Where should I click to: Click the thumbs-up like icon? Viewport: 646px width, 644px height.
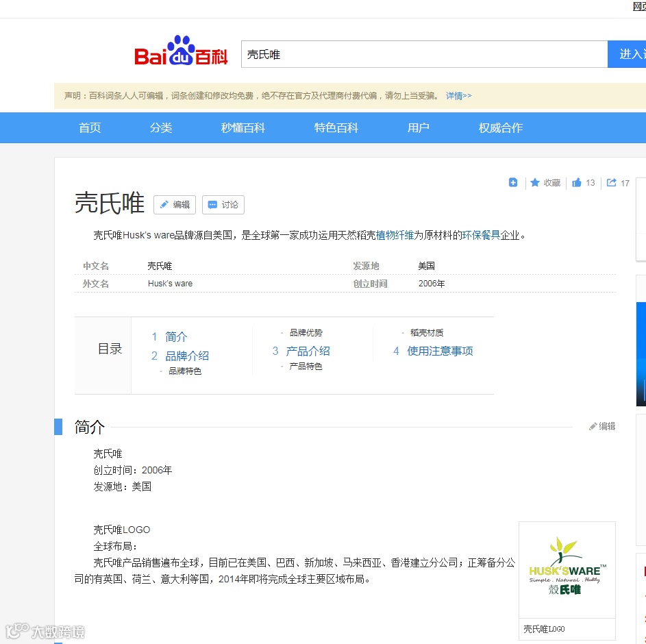tap(577, 182)
